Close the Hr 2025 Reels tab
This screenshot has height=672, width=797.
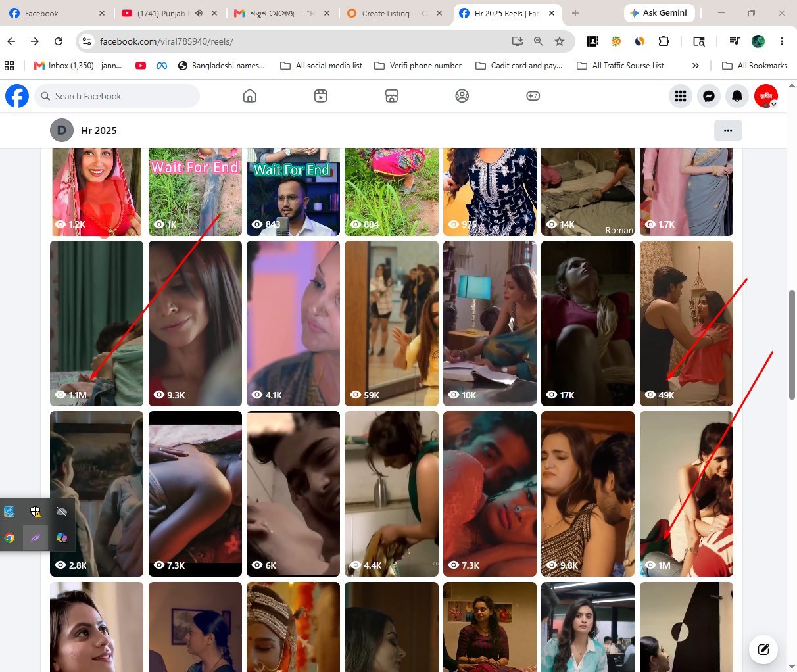(552, 13)
